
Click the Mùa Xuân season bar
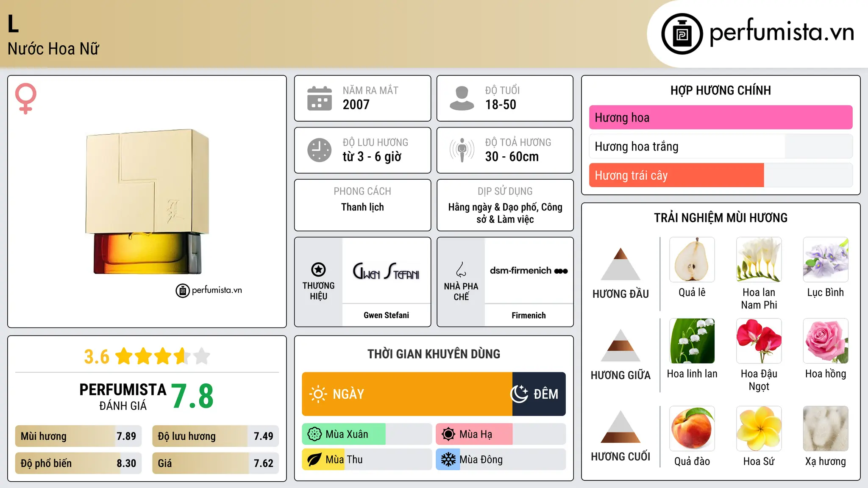367,434
